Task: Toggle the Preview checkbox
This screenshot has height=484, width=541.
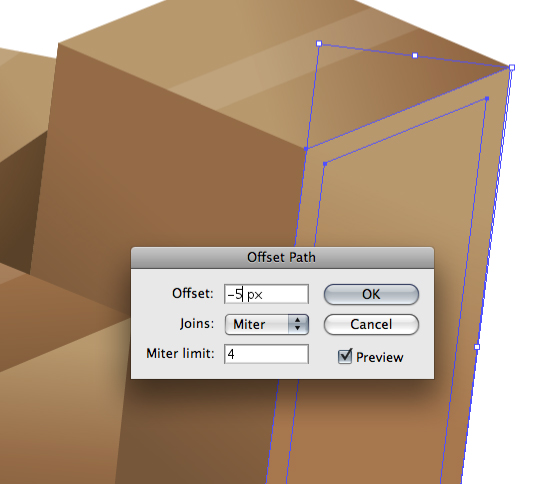Action: tap(345, 356)
